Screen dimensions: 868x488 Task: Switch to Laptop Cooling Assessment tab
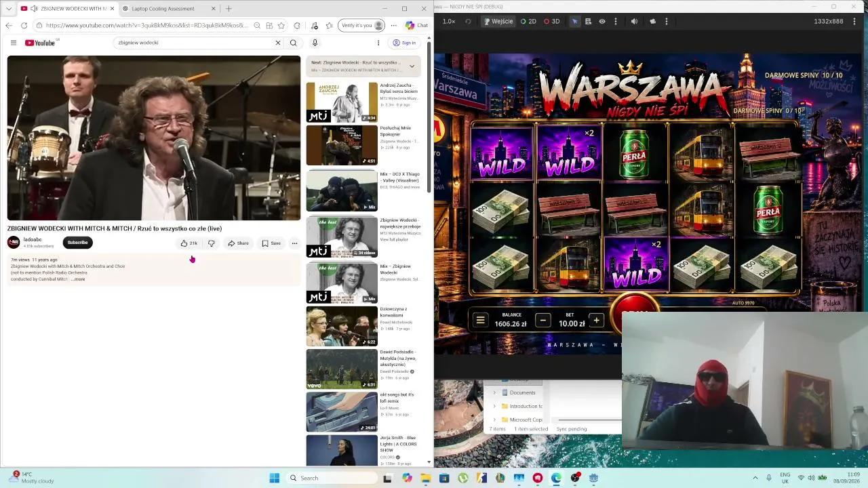click(168, 9)
